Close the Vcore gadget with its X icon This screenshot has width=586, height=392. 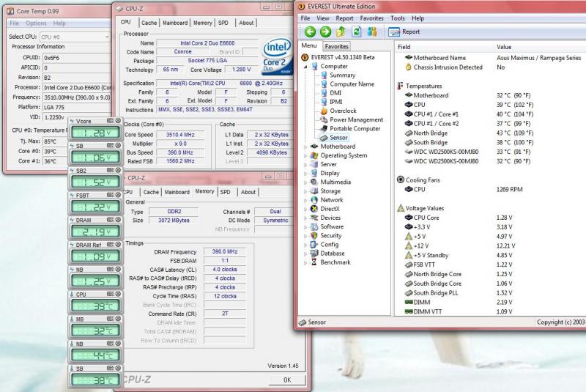(118, 121)
